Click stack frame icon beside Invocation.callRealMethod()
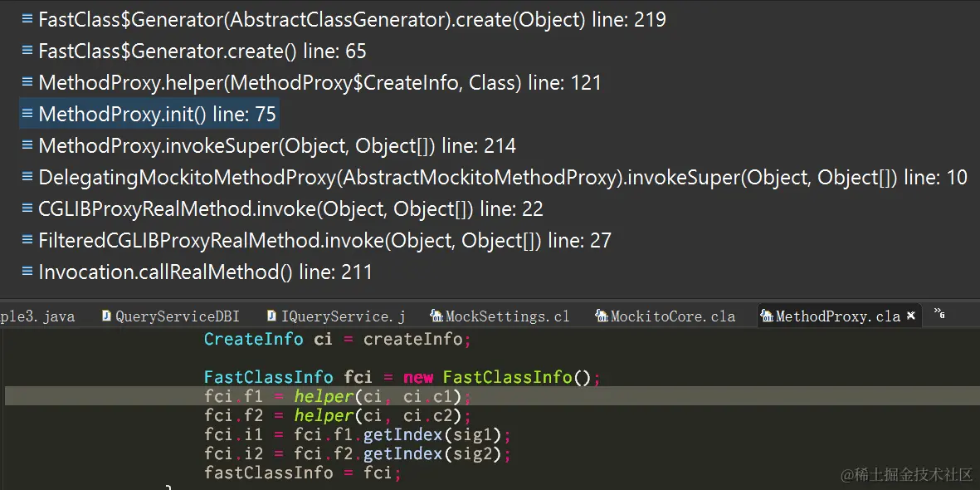980x490 pixels. pos(27,272)
